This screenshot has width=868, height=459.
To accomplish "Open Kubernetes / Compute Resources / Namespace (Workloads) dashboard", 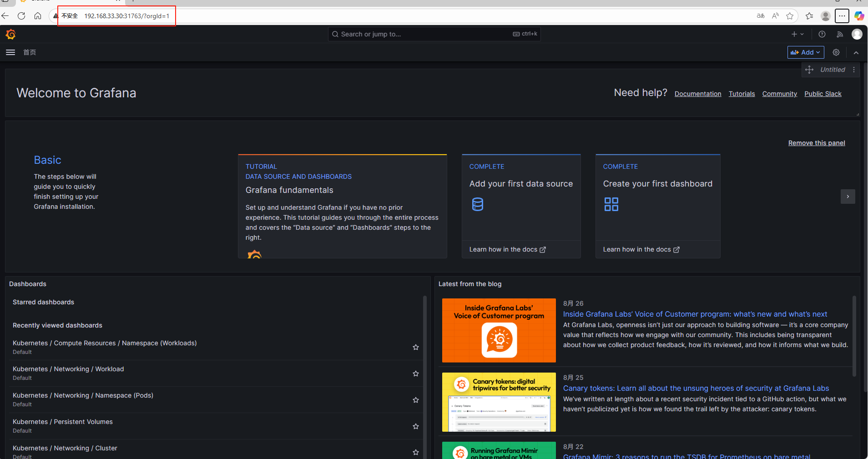I will click(105, 343).
